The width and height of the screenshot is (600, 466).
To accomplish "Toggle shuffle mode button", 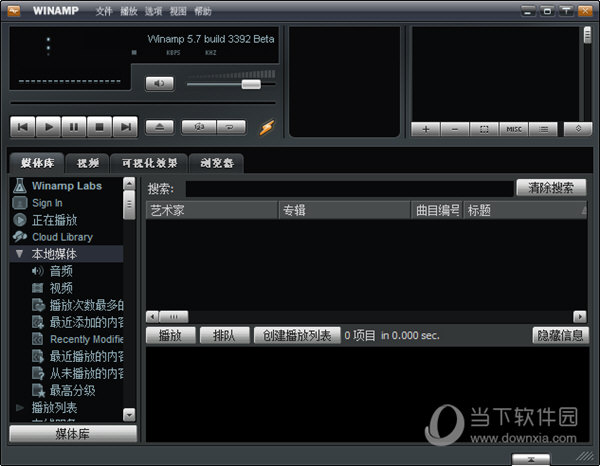I will 199,127.
